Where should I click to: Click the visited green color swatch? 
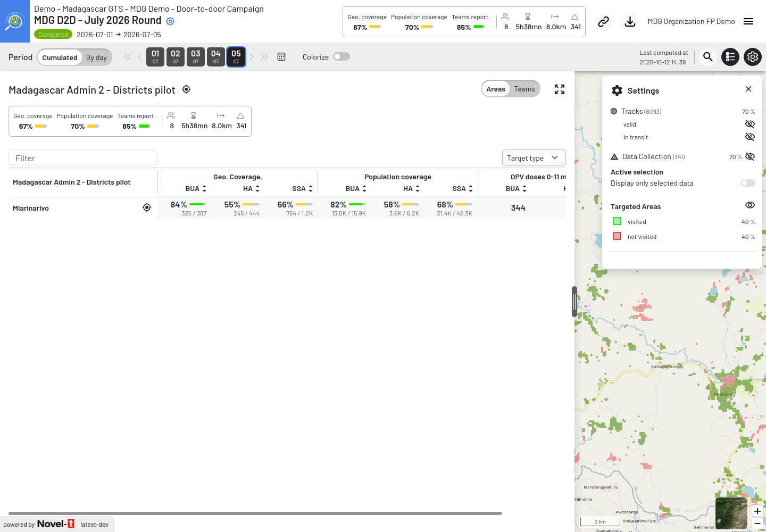pyautogui.click(x=617, y=221)
